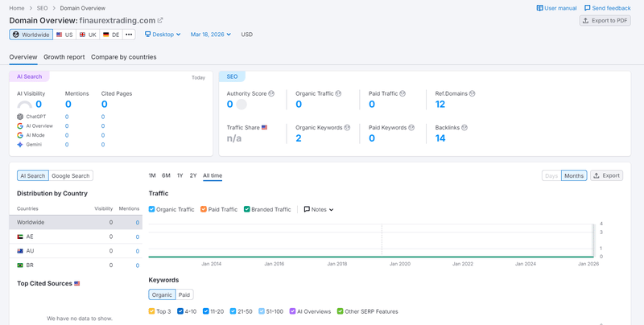Select the 6M time range
The image size is (644, 325).
(x=166, y=175)
